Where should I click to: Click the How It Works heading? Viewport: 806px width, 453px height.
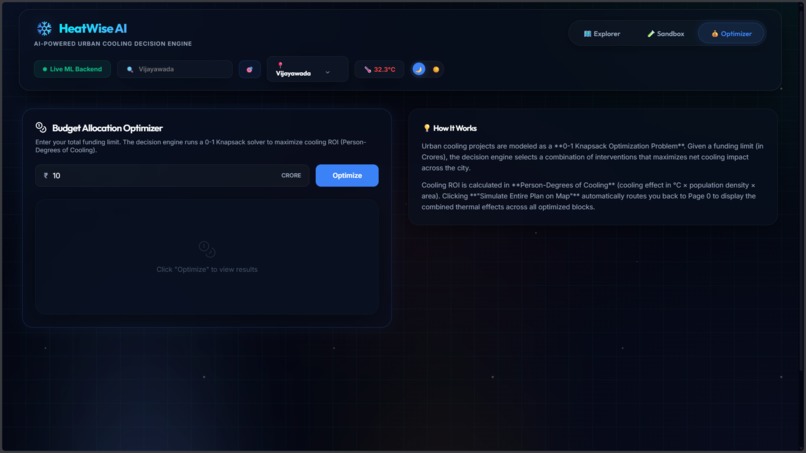455,128
